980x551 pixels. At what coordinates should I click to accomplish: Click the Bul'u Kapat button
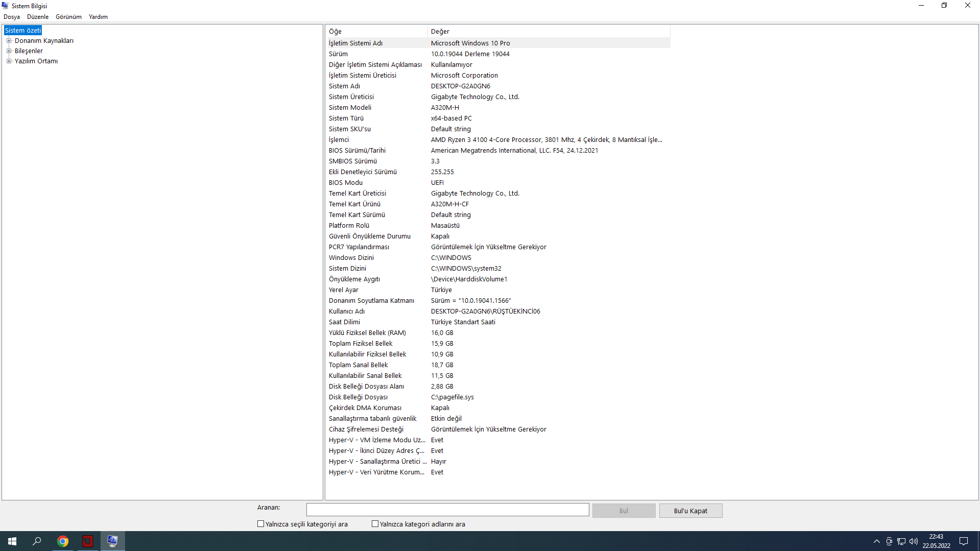point(690,511)
